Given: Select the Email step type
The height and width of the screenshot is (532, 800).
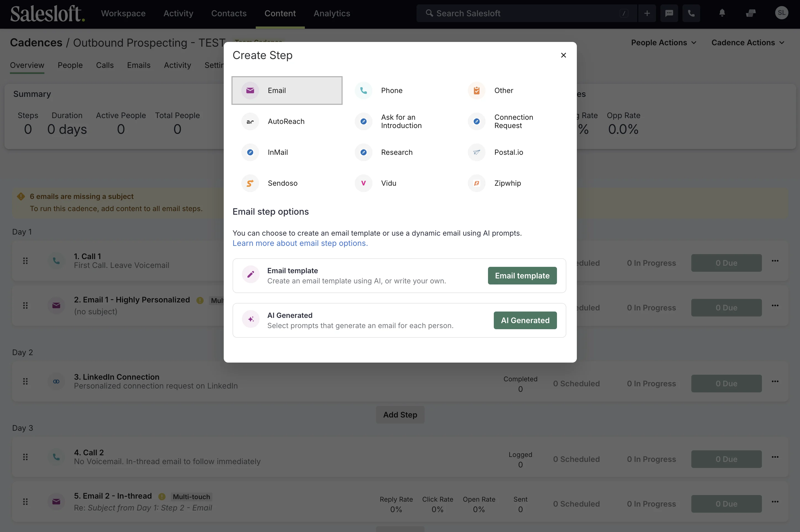Looking at the screenshot, I should (x=287, y=90).
